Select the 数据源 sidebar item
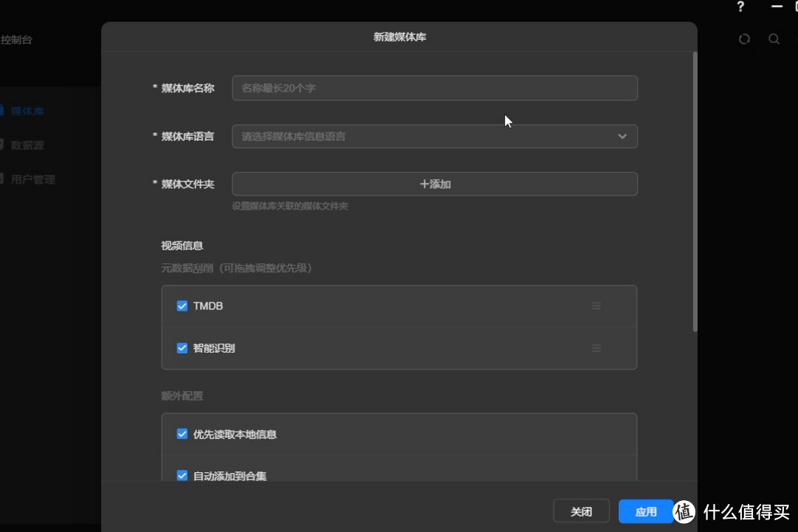The image size is (798, 532). (27, 145)
